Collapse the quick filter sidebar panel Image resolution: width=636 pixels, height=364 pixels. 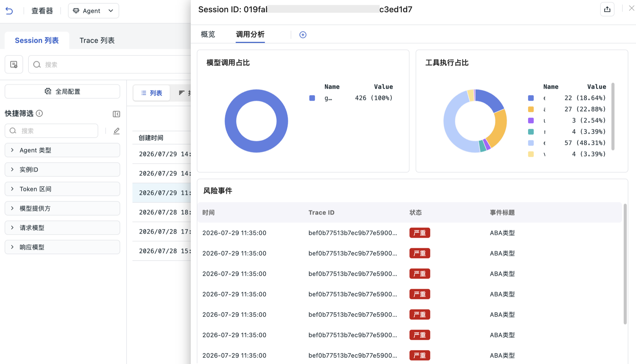[x=116, y=114]
